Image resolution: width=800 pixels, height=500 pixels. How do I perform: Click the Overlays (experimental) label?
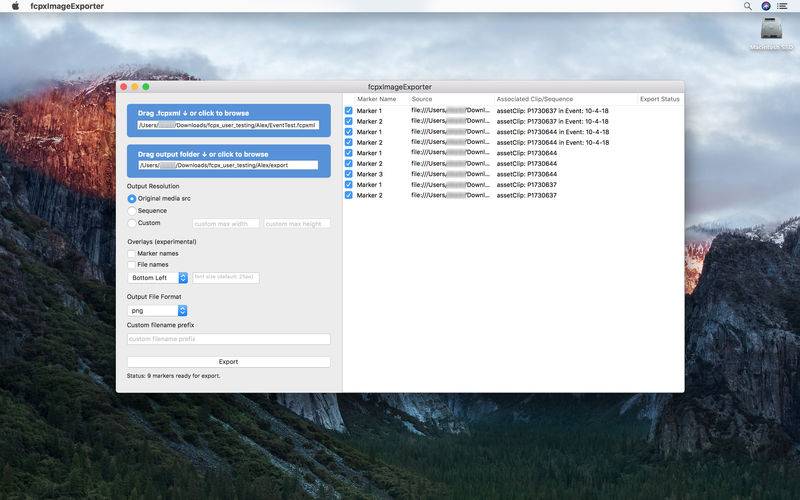coord(162,241)
